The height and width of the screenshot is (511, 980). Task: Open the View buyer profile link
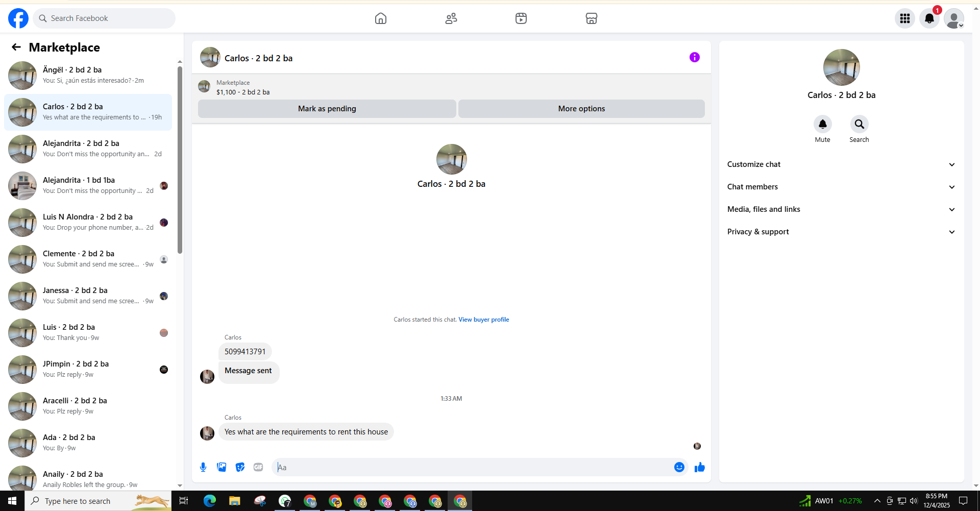click(484, 320)
